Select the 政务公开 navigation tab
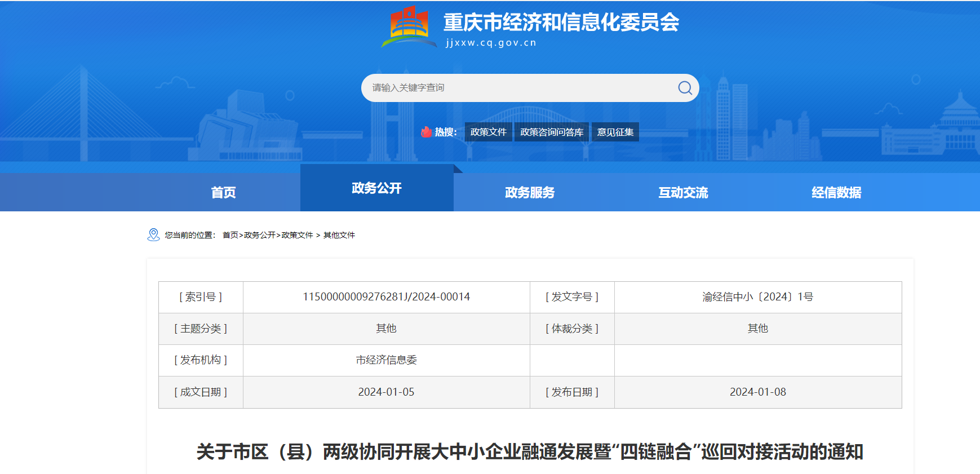The image size is (980, 474). pyautogui.click(x=376, y=188)
